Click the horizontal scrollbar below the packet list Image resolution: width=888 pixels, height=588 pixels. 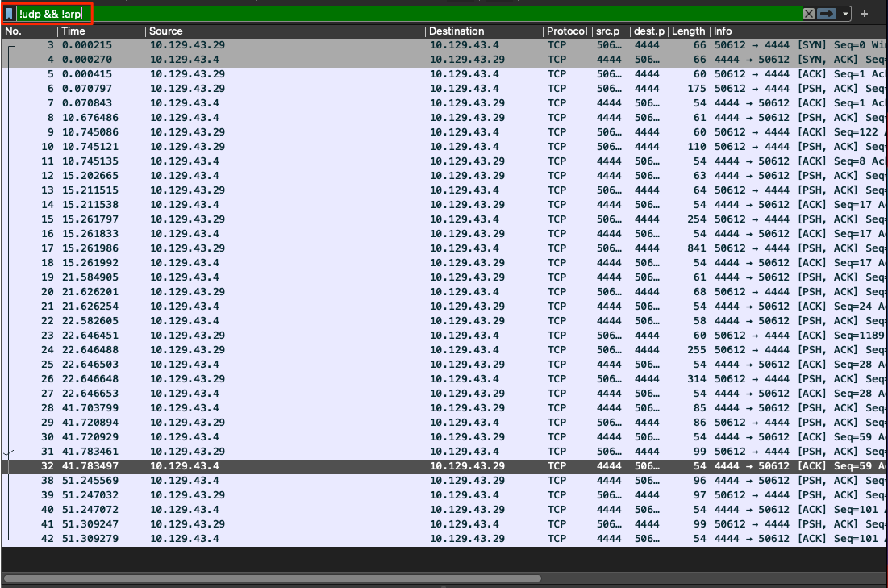273,578
